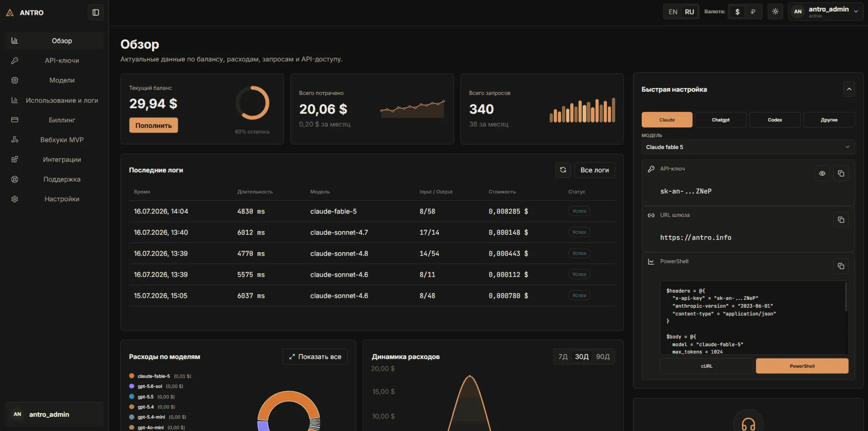
Task: Select the Chatgpt quick-setup tab
Action: tap(721, 120)
